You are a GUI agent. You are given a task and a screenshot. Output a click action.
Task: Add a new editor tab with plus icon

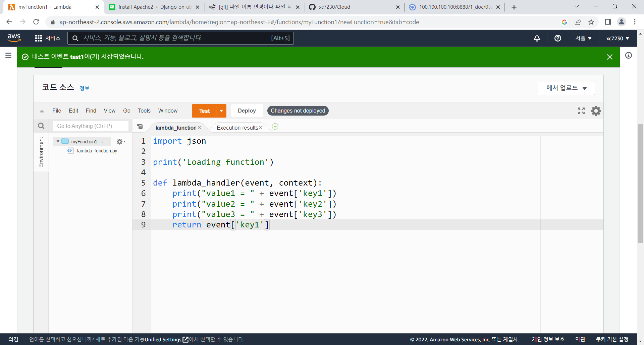click(275, 127)
